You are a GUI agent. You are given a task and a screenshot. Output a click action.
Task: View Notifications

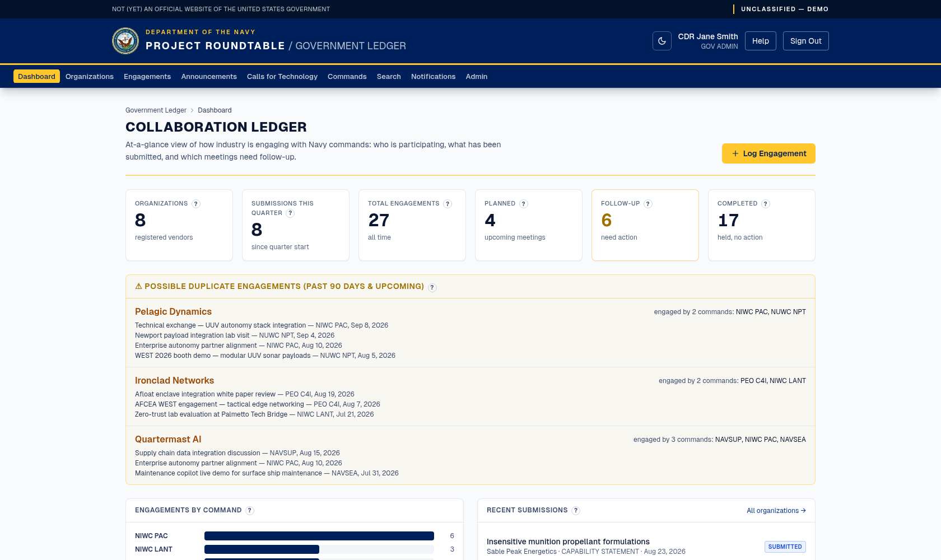point(434,77)
